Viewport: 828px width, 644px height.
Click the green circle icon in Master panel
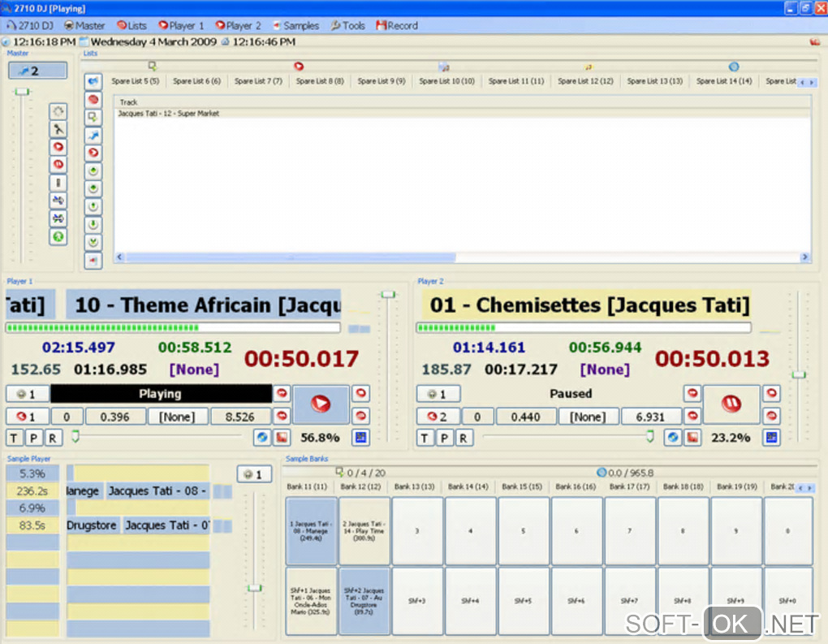coord(58,236)
